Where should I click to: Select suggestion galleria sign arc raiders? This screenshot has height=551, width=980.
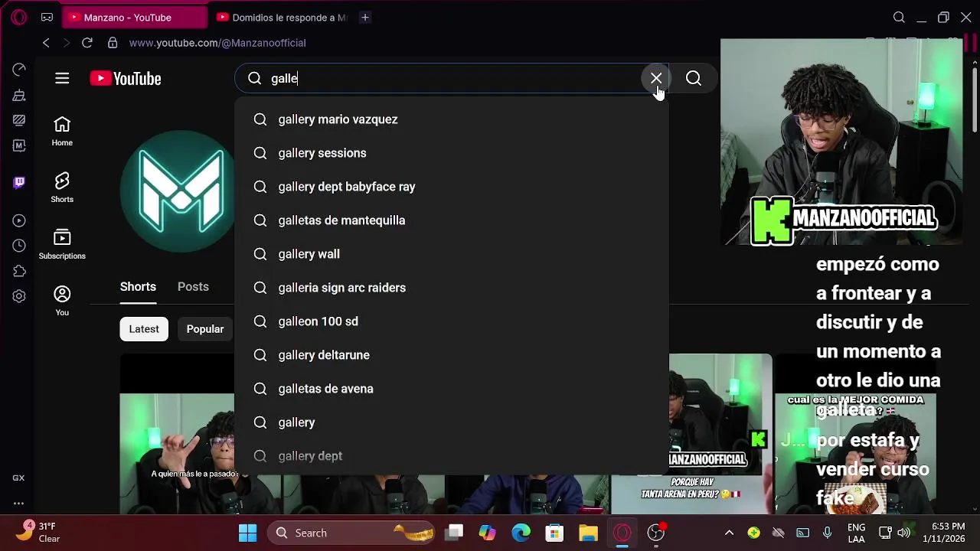point(452,288)
